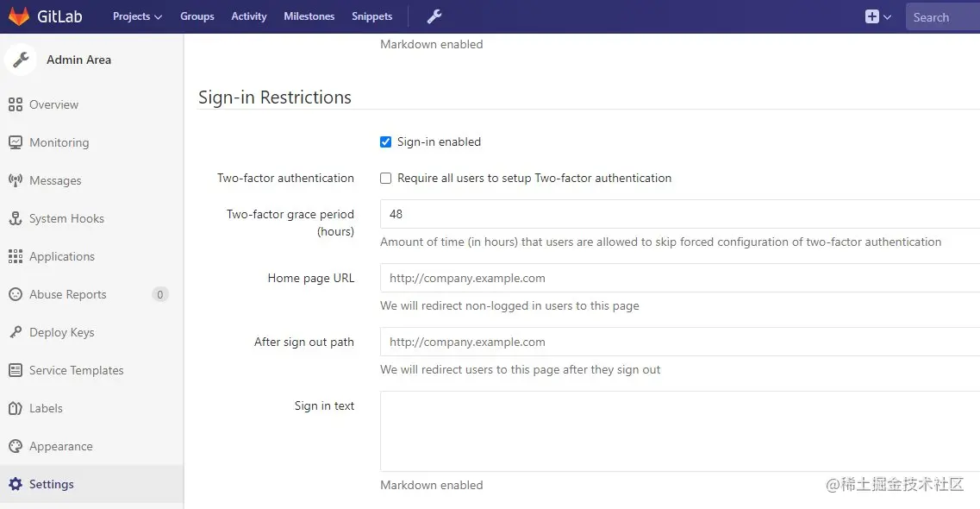Expand the Projects dropdown menu

coord(137,16)
